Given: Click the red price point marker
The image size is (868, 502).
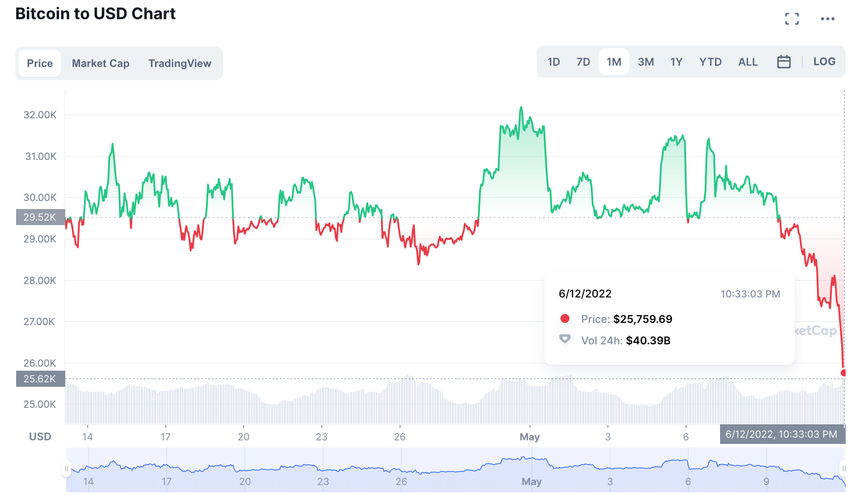Looking at the screenshot, I should coord(843,372).
